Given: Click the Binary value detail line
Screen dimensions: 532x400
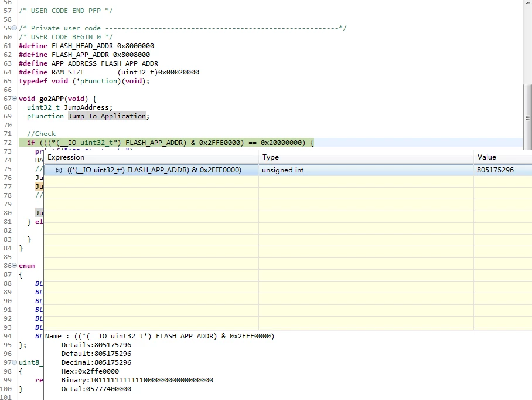Looking at the screenshot, I should [x=137, y=380].
